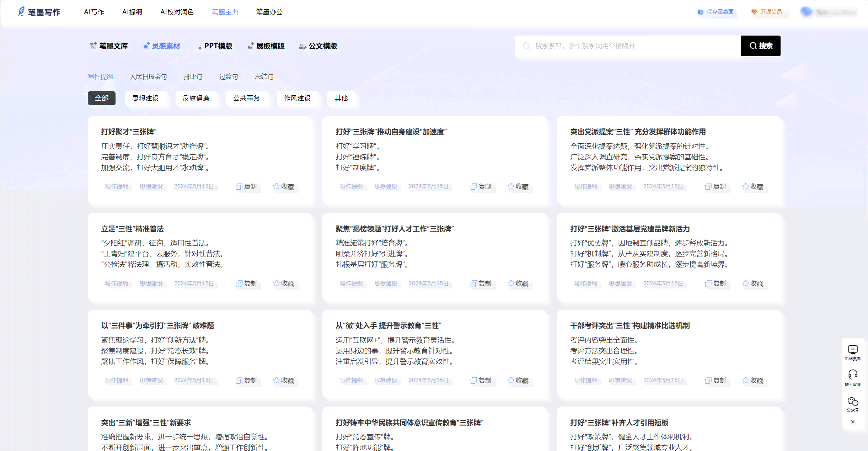Image resolution: width=868 pixels, height=451 pixels.
Task: Open title 打好"三张牌"补齐人才引用短板
Action: tap(619, 423)
